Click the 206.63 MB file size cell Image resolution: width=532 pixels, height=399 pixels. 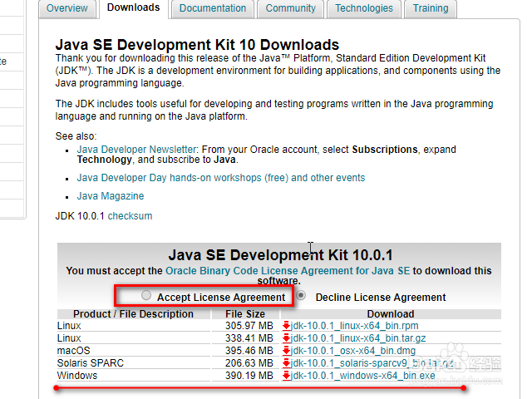tap(249, 363)
